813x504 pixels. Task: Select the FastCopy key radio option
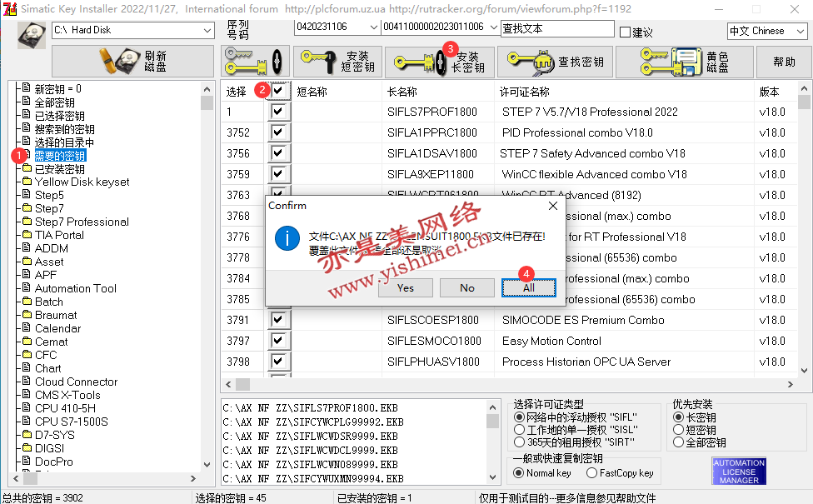tap(591, 473)
